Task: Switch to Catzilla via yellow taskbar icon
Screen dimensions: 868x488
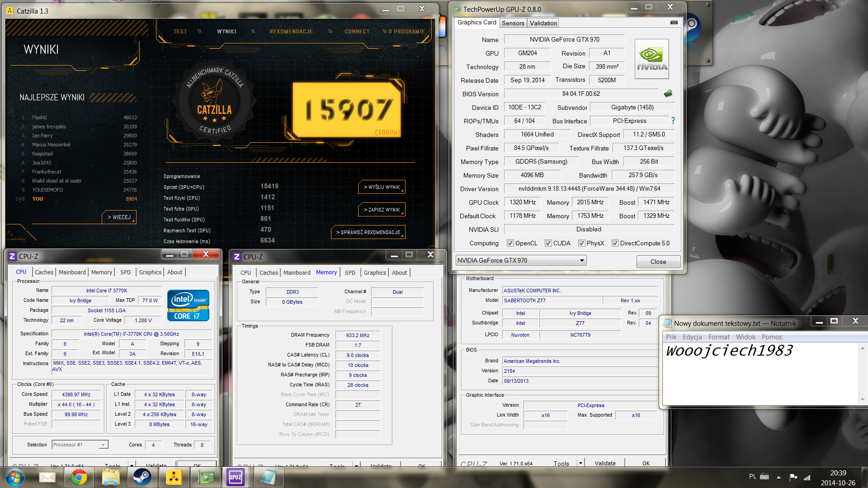Action: (x=174, y=477)
